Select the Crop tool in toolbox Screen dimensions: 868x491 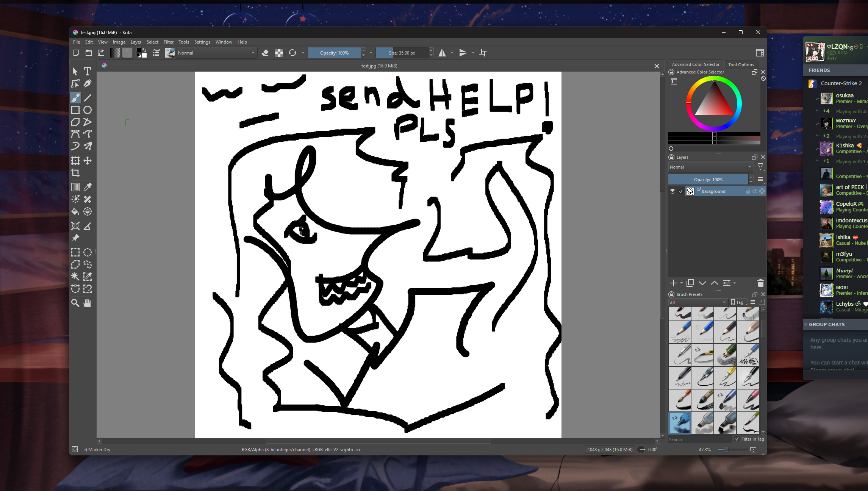click(x=75, y=173)
